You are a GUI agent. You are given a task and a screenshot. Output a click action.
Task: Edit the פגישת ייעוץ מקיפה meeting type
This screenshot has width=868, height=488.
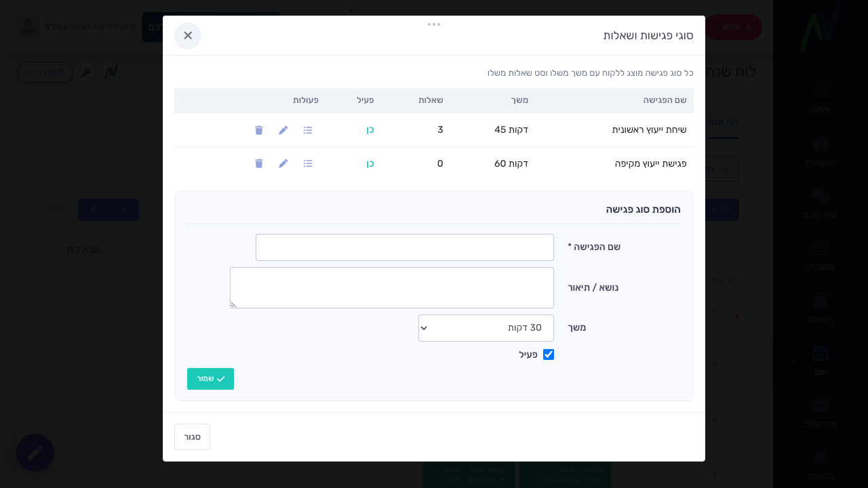point(283,163)
